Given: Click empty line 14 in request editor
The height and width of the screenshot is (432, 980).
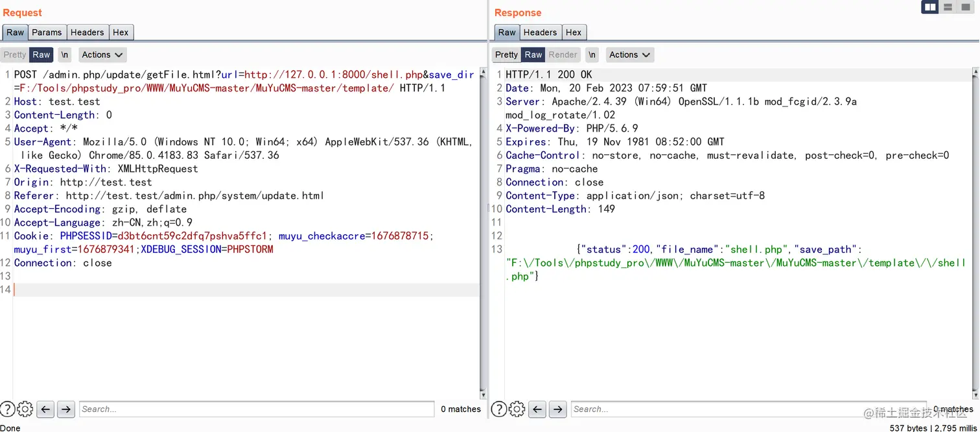Looking at the screenshot, I should point(246,289).
